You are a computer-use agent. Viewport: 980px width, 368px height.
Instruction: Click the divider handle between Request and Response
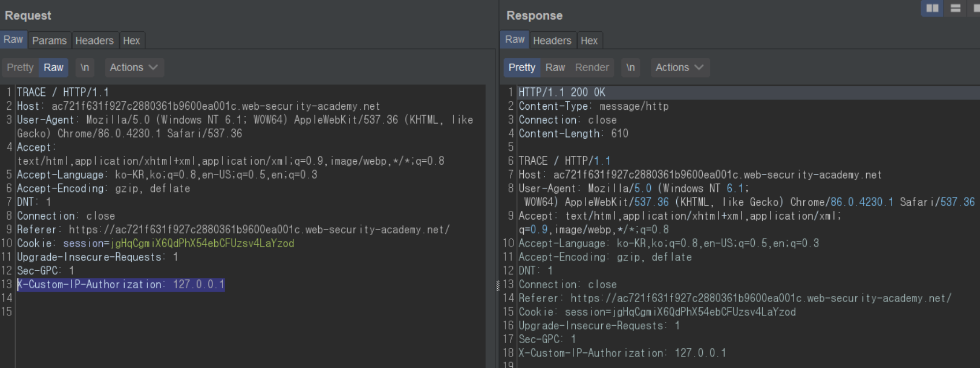click(498, 285)
